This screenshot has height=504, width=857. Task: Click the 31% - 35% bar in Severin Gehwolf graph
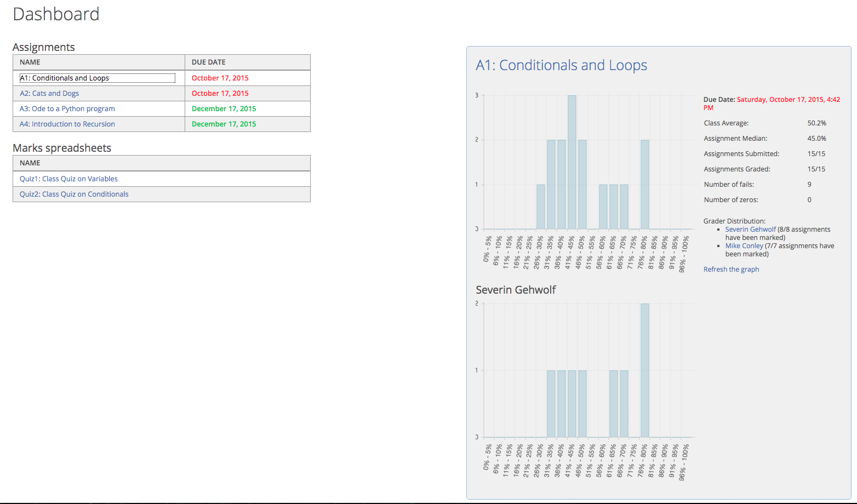click(x=551, y=404)
